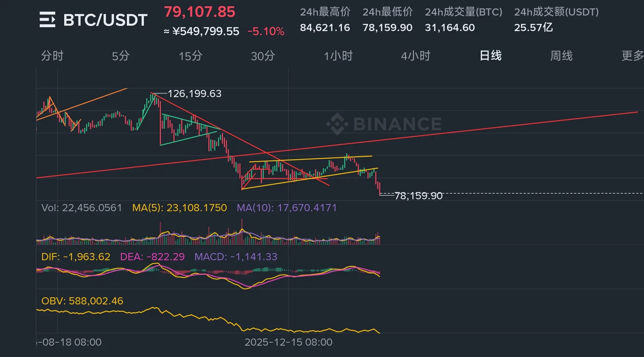644x357 pixels.
Task: Click the 2025-12-15 08:00 date label
Action: 288,342
